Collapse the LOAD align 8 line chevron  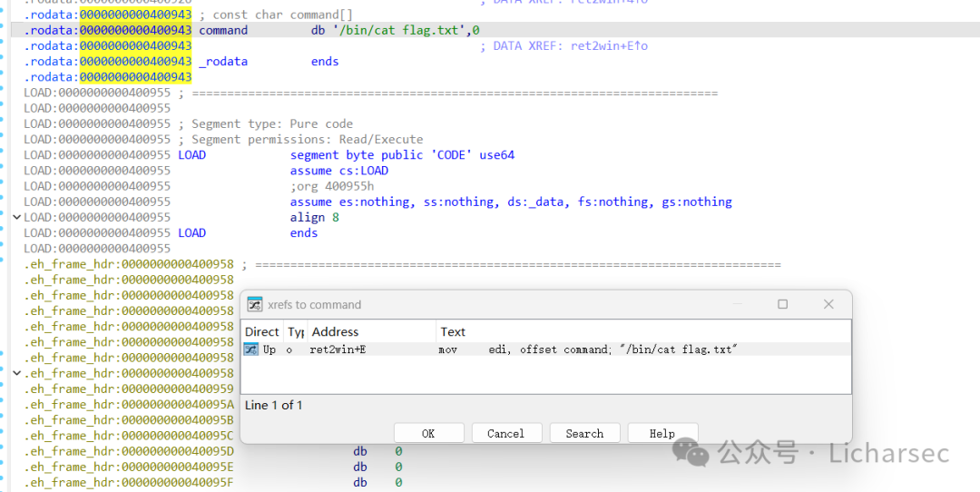coord(17,218)
